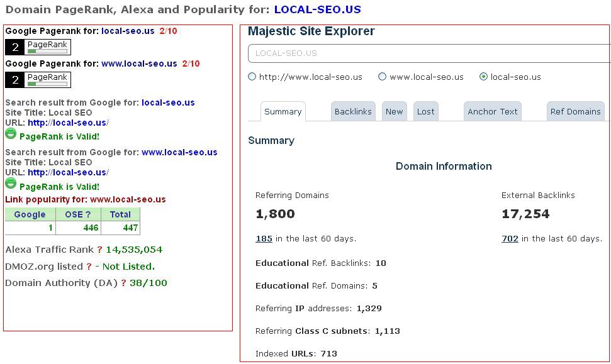Click the Google column header in popularity table

(30, 214)
